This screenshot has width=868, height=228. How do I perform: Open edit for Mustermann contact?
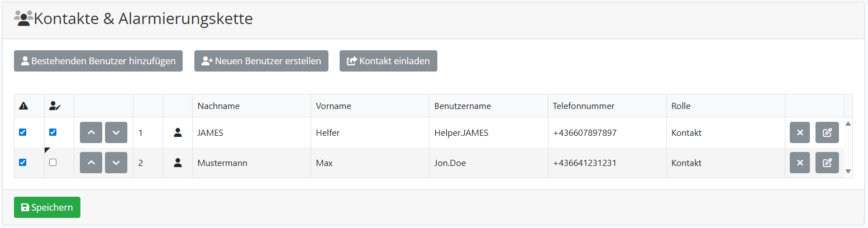click(x=827, y=163)
